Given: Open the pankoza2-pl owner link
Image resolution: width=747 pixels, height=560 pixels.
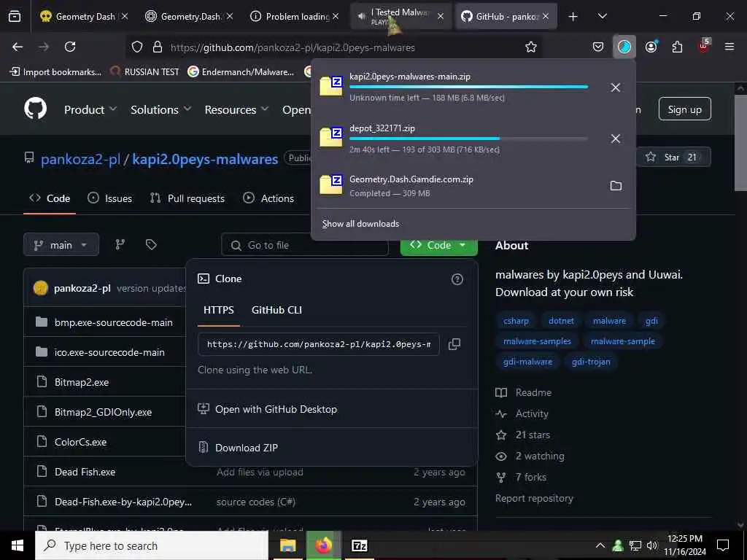Looking at the screenshot, I should 80,158.
